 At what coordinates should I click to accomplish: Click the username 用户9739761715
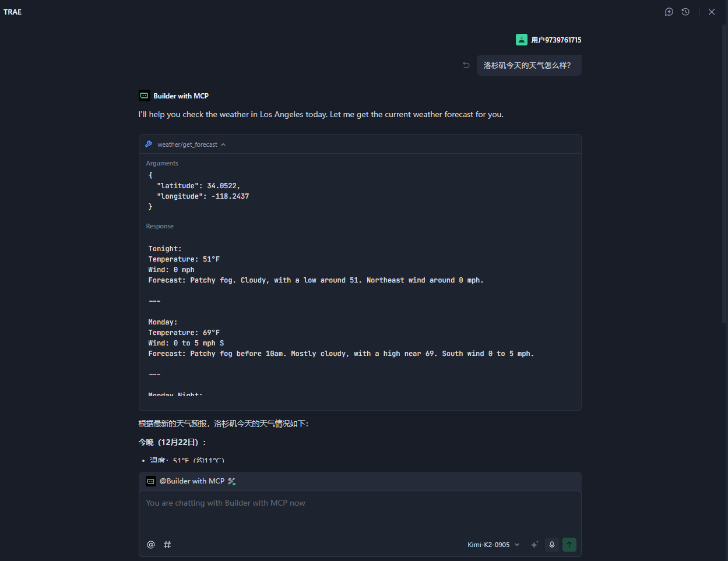556,40
